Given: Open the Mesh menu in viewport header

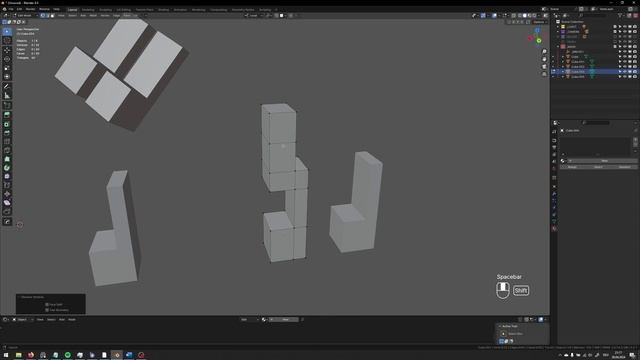Looking at the screenshot, I should (x=93, y=16).
